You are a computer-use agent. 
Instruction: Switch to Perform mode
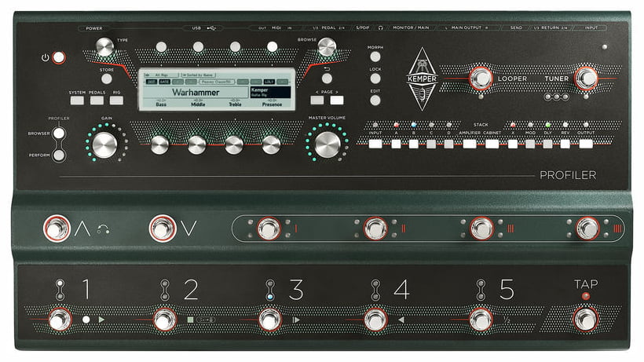coord(59,155)
